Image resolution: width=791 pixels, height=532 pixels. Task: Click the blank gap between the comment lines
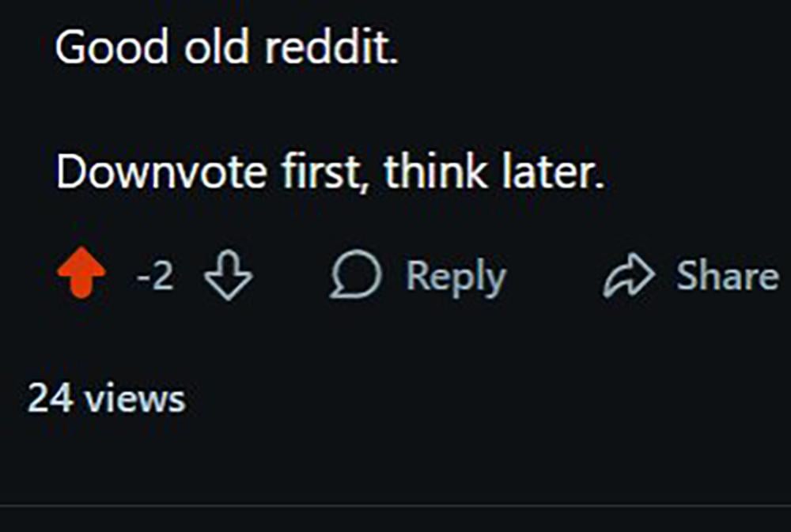coord(316,111)
